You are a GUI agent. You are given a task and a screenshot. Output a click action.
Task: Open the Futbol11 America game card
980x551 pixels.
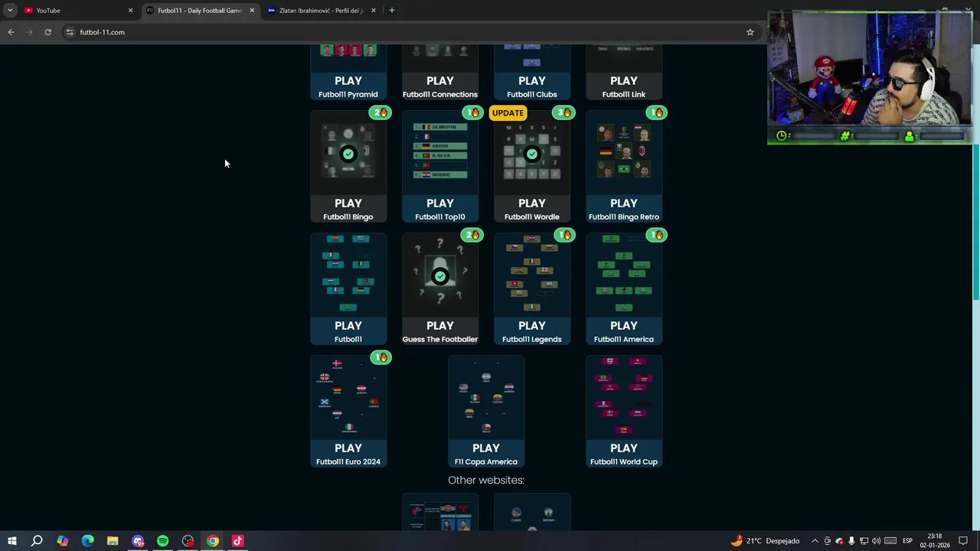click(624, 289)
